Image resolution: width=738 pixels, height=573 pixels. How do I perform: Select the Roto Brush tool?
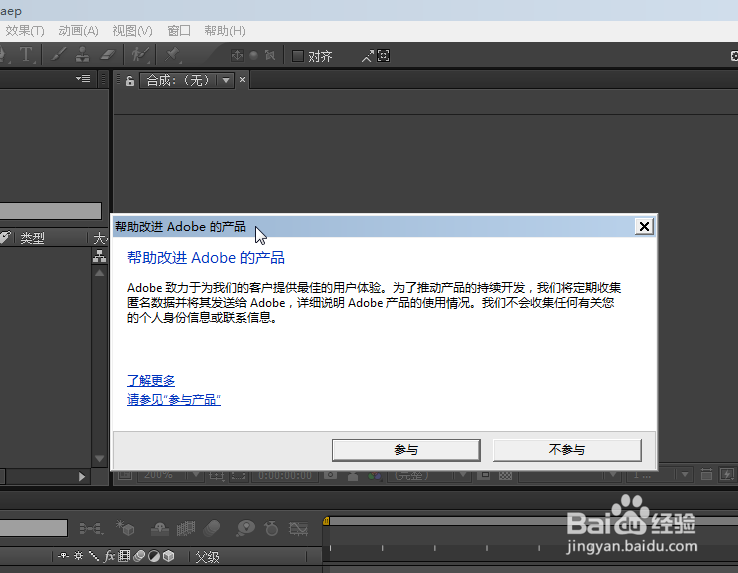click(x=140, y=55)
